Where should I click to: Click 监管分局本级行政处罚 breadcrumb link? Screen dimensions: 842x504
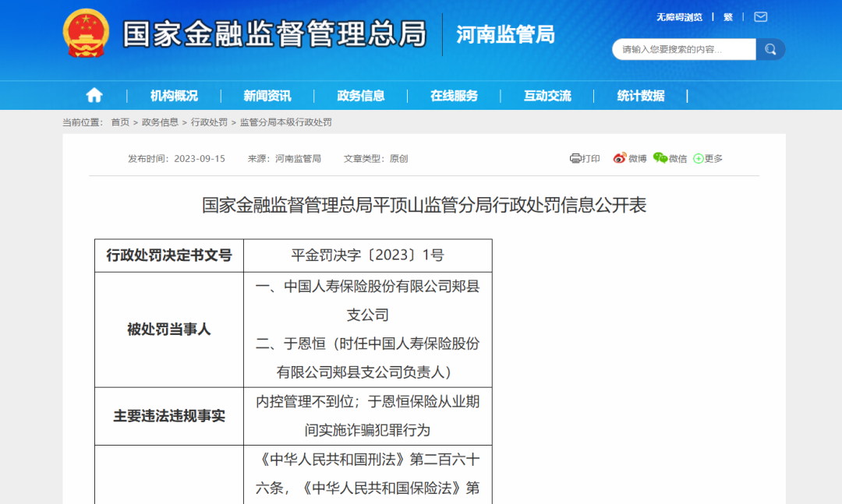click(285, 122)
